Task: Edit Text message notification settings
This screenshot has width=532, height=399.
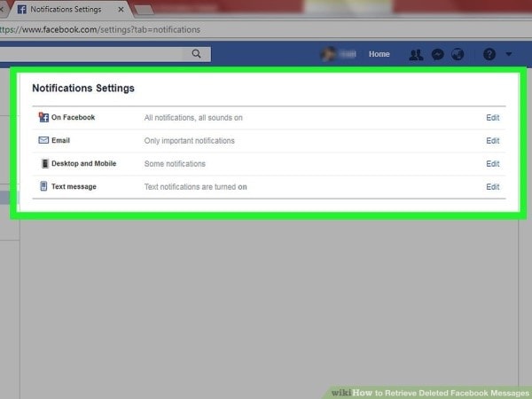Action: [x=493, y=187]
